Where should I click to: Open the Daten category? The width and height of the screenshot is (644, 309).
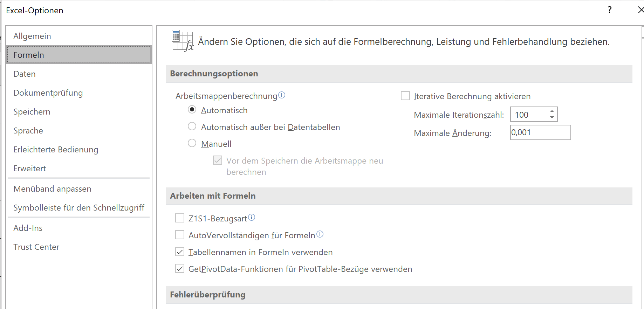click(x=79, y=74)
